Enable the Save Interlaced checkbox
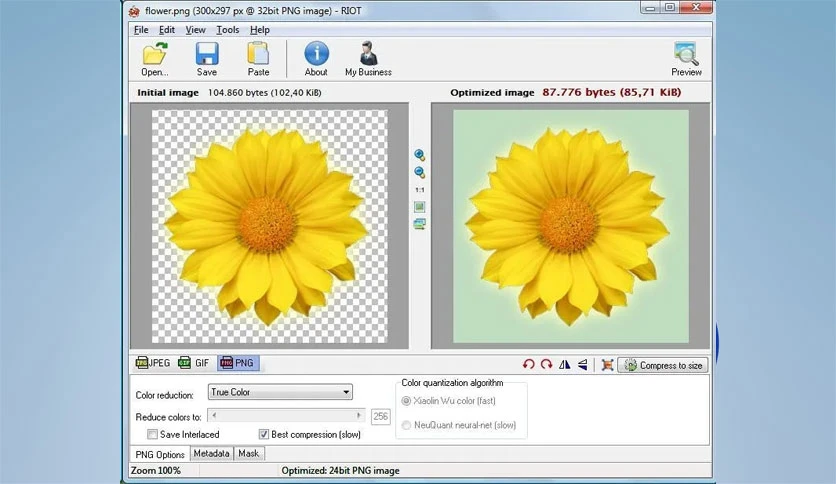 152,434
